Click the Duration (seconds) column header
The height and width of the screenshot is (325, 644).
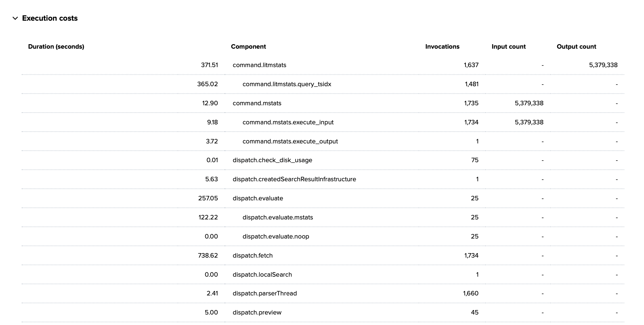coord(56,47)
